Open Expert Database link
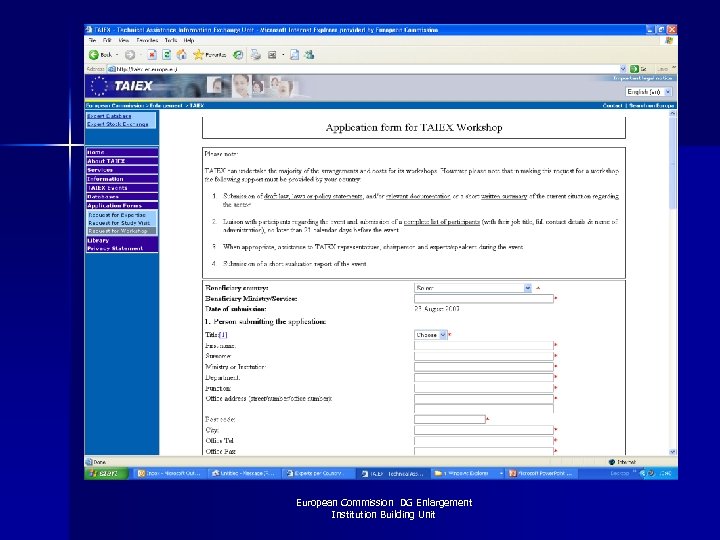720x540 pixels. click(109, 116)
